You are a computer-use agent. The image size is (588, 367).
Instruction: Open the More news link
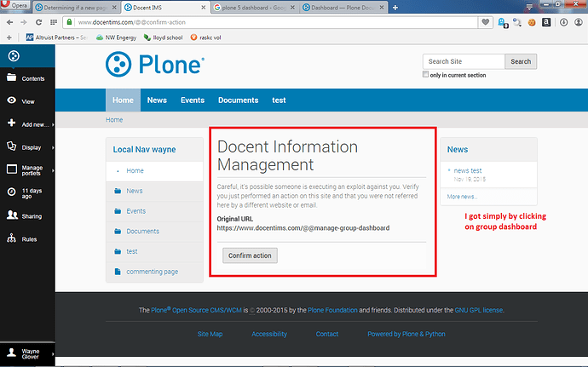pyautogui.click(x=462, y=197)
